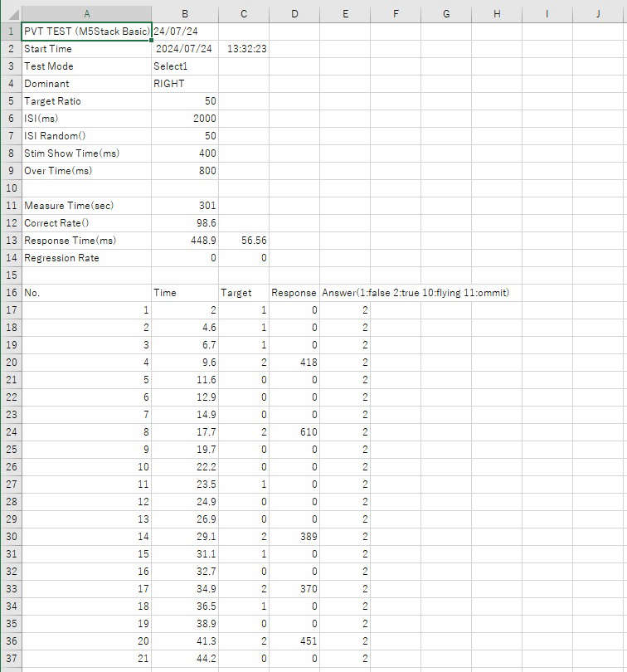Select the 'Dominant' label cell
The height and width of the screenshot is (672, 627).
(86, 84)
